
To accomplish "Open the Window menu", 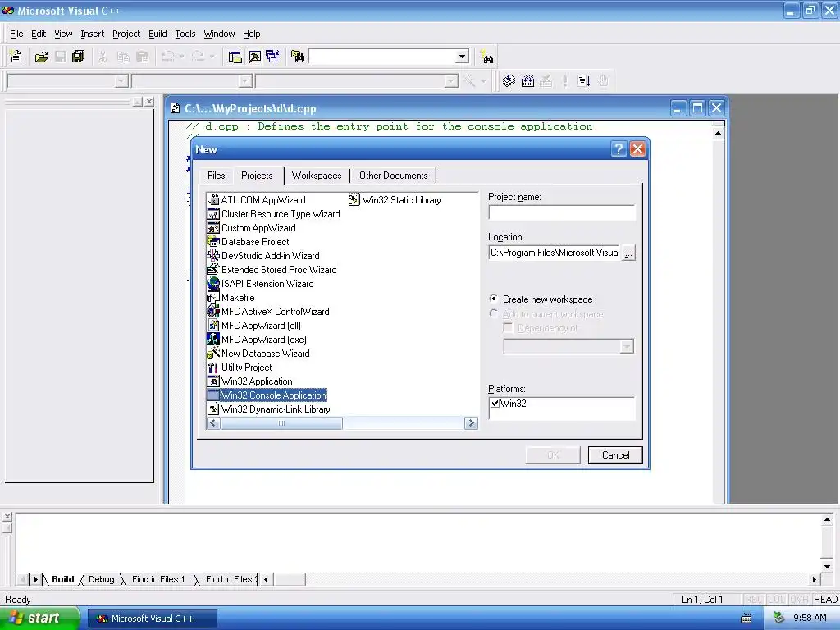I will coord(219,34).
